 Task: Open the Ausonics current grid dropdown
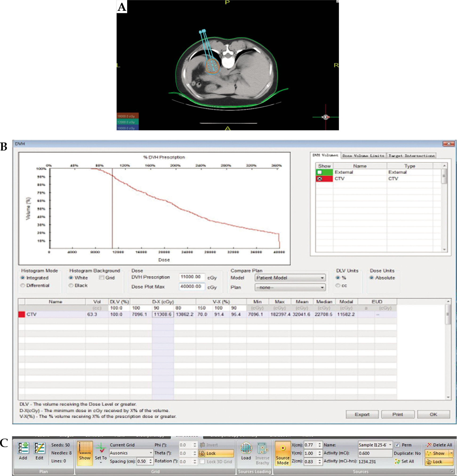(x=151, y=453)
